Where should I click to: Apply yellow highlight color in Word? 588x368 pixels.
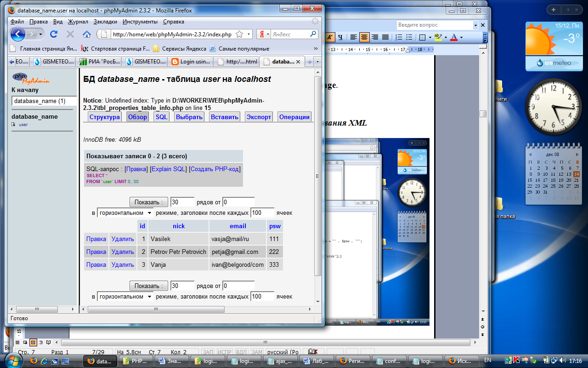click(438, 37)
